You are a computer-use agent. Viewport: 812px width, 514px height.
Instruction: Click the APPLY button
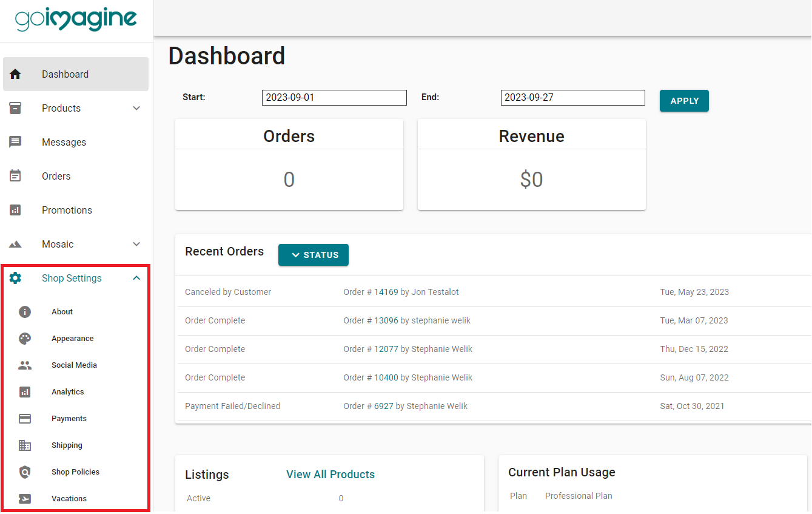684,101
